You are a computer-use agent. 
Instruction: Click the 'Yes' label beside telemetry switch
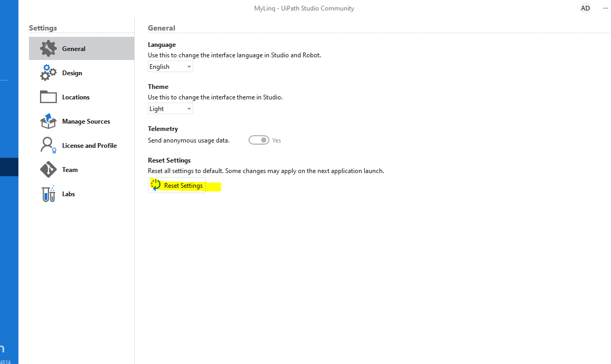[x=276, y=140]
